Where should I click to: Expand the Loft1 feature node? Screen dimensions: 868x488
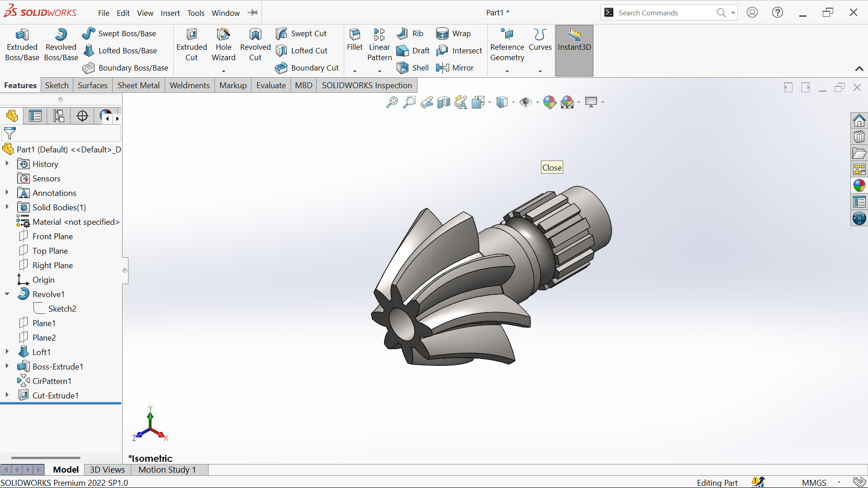tap(7, 351)
